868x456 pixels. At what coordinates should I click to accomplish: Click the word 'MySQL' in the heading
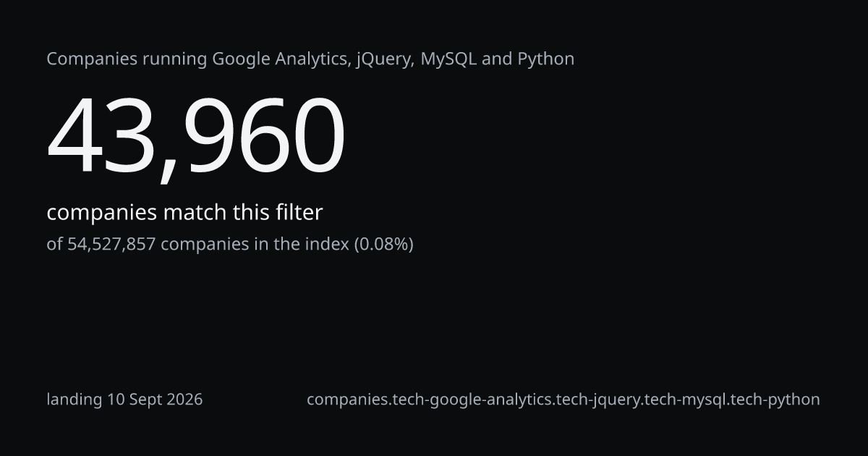click(x=448, y=59)
